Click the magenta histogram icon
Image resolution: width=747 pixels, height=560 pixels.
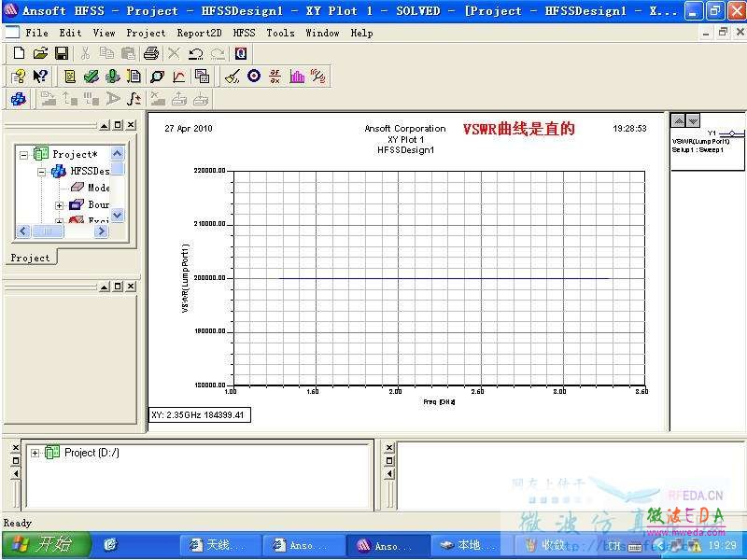click(297, 77)
